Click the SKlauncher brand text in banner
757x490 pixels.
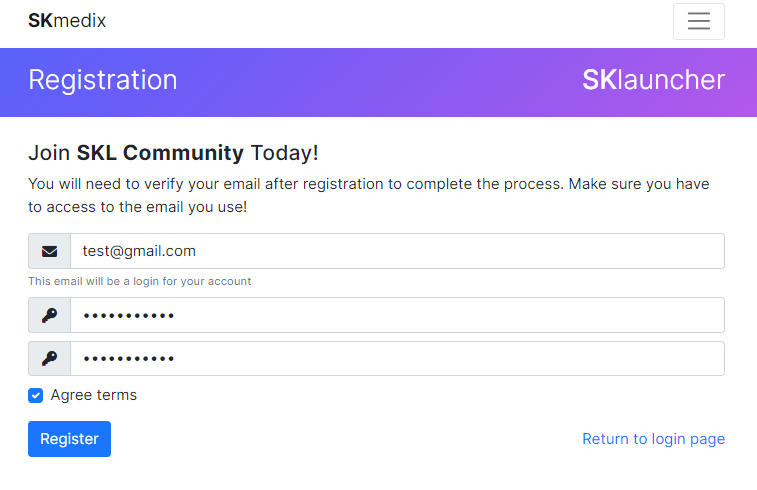click(653, 80)
